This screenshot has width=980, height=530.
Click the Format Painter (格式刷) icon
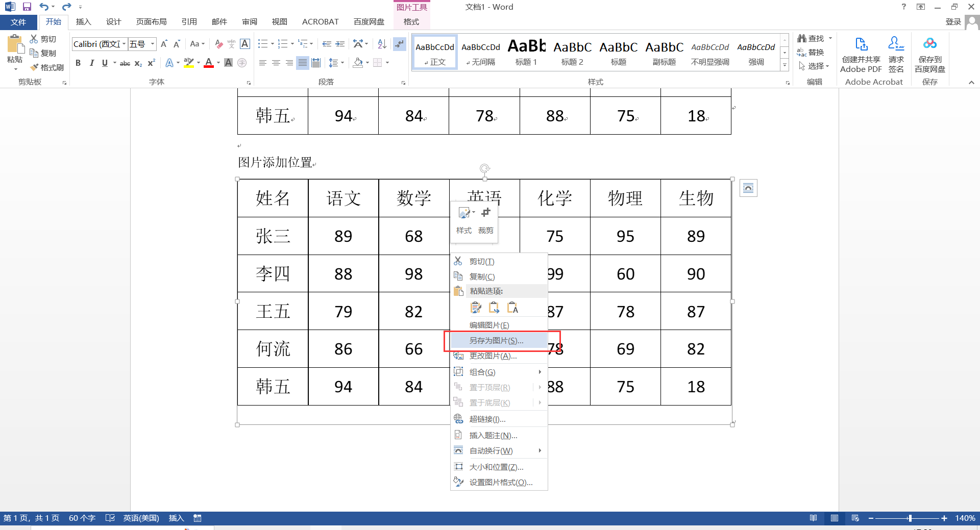coord(34,67)
